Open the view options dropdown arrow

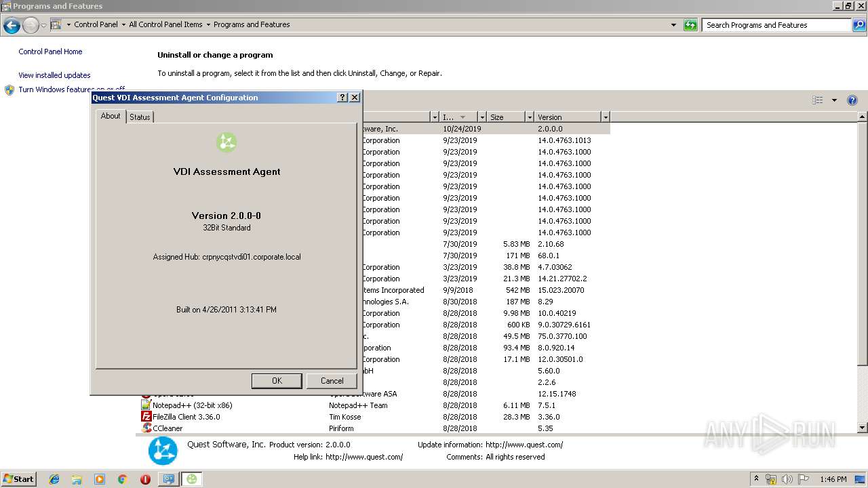[x=834, y=100]
